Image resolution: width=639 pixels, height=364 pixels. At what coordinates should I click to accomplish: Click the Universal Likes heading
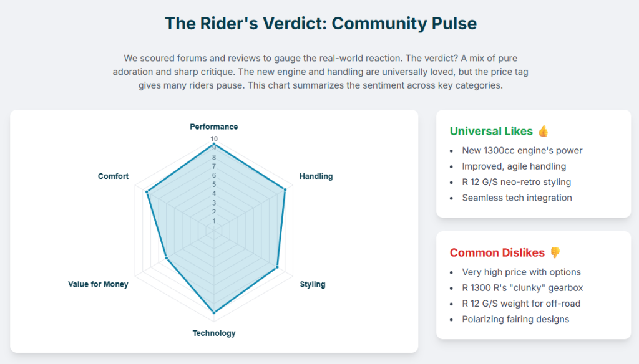pyautogui.click(x=491, y=132)
